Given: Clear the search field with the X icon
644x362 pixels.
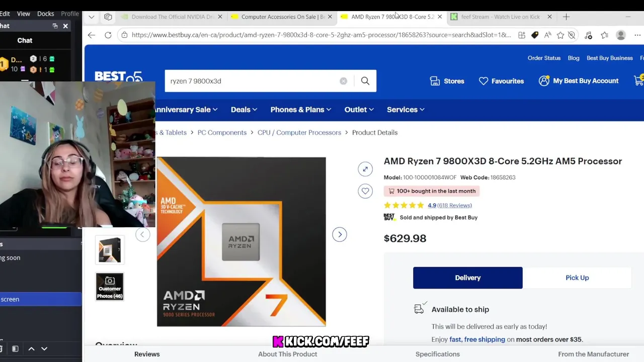Looking at the screenshot, I should [343, 81].
